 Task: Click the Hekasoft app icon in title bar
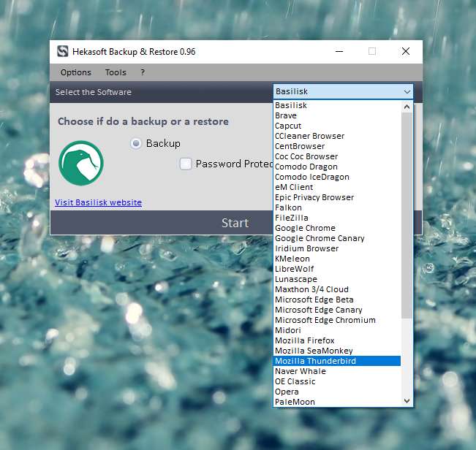pyautogui.click(x=63, y=51)
